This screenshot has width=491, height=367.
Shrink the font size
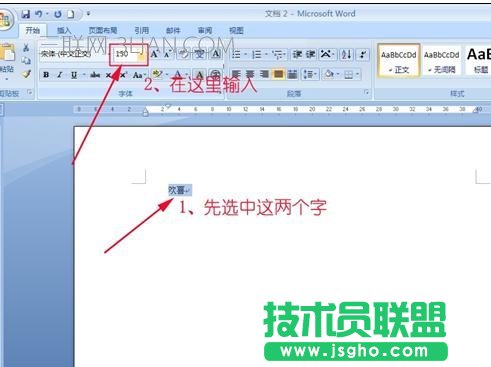pos(167,54)
